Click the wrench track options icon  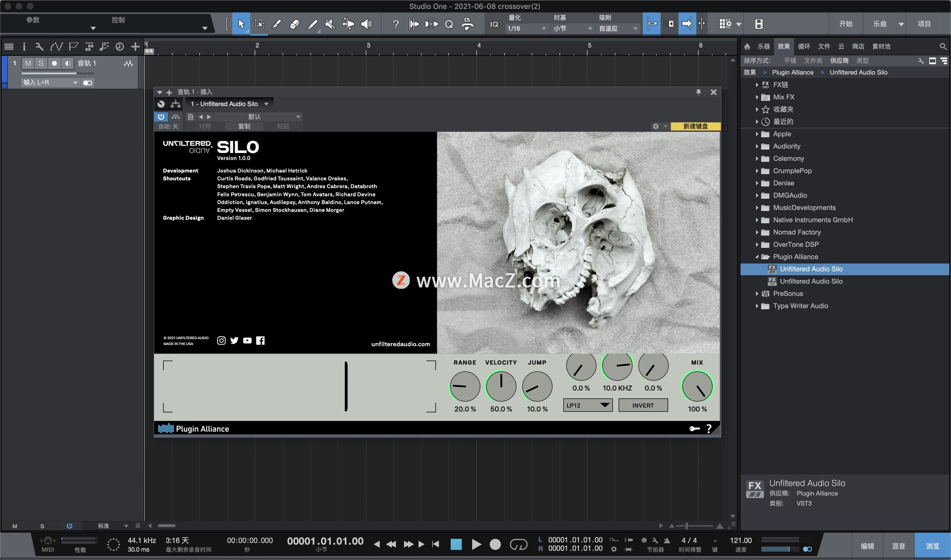coord(39,47)
